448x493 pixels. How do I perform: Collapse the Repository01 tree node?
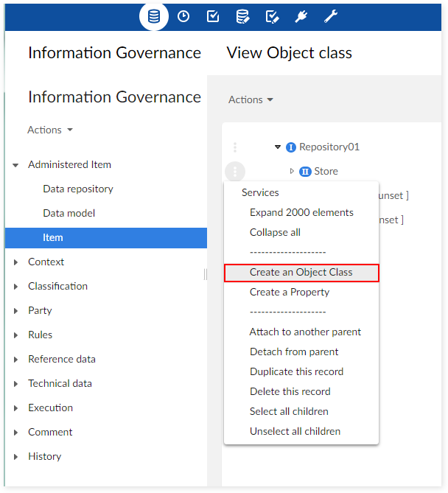(278, 147)
